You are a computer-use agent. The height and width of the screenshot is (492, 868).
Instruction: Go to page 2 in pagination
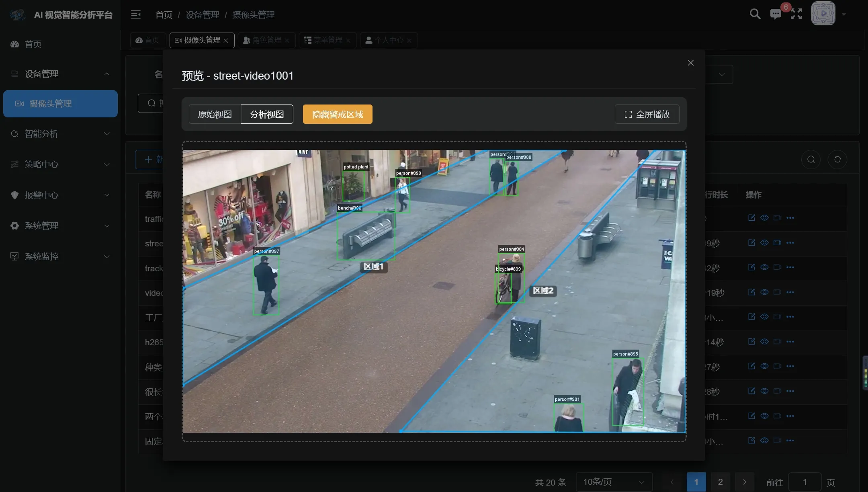pos(720,482)
